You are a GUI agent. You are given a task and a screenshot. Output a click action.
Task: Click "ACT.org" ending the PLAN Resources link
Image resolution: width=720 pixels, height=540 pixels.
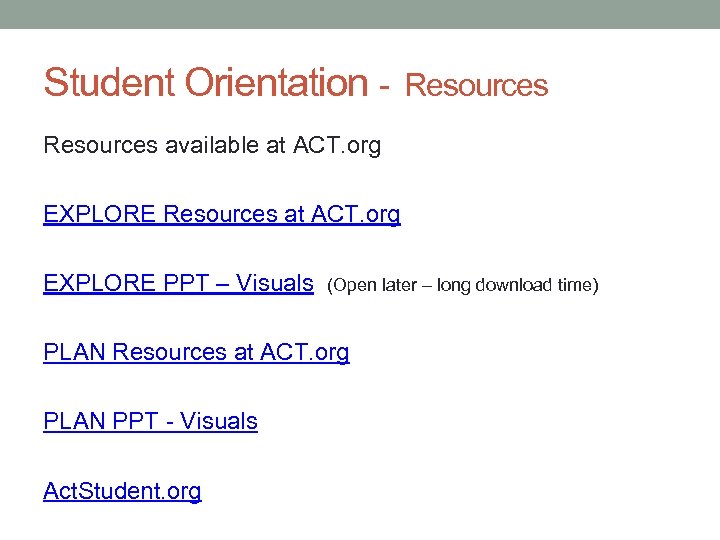[x=305, y=352]
